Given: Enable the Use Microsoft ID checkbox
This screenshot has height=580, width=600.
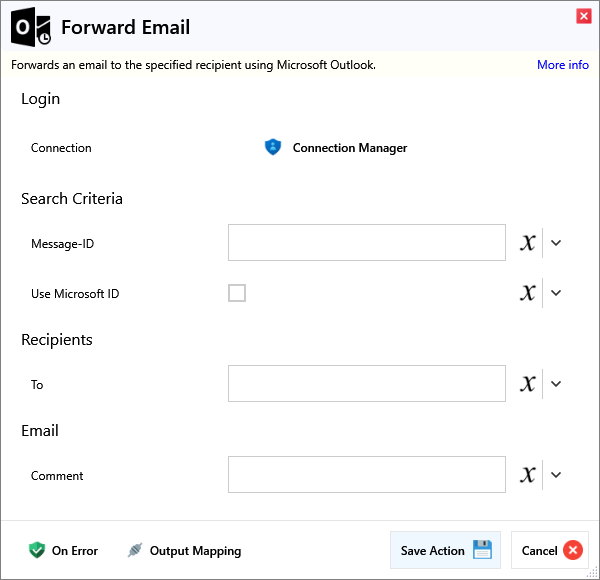Looking at the screenshot, I should coord(237,293).
